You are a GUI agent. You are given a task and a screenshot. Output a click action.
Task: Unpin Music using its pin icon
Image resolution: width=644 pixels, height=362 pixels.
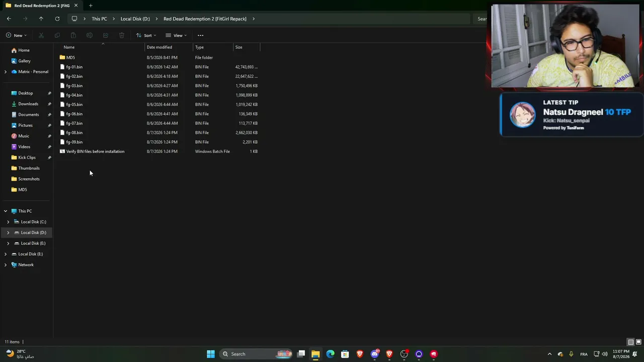click(49, 136)
